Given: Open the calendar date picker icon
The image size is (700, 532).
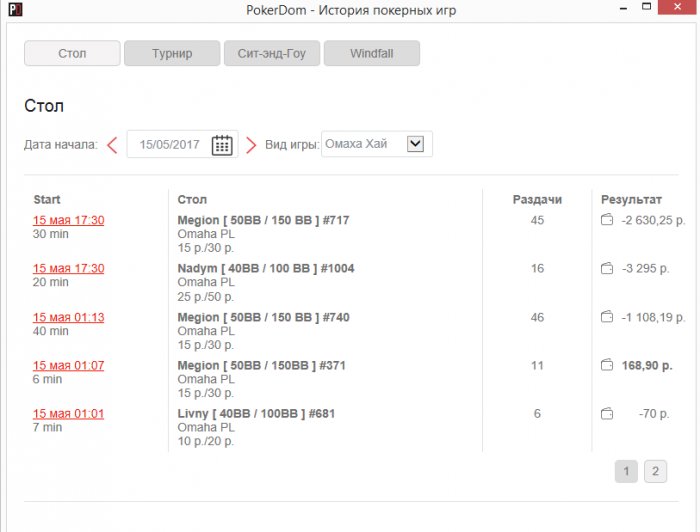Looking at the screenshot, I should click(222, 145).
